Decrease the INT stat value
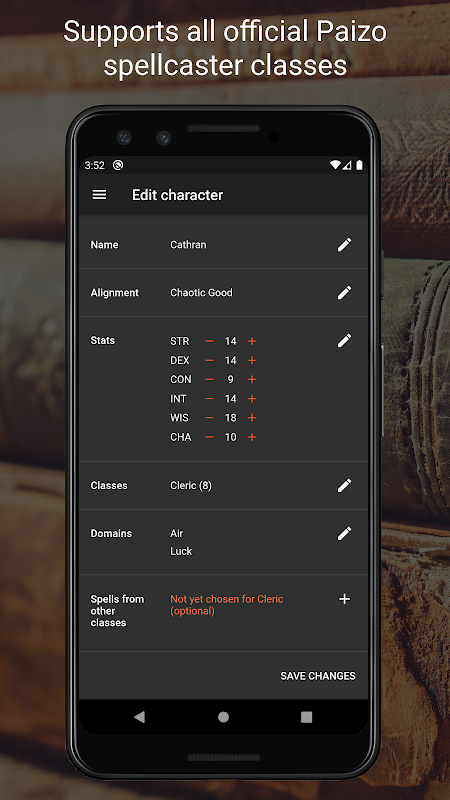The width and height of the screenshot is (450, 800). pos(209,399)
